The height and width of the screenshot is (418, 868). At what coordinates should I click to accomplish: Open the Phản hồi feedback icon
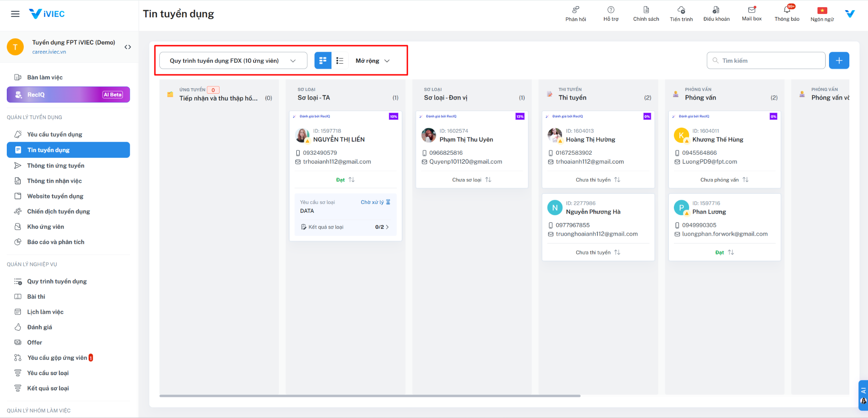(x=576, y=10)
